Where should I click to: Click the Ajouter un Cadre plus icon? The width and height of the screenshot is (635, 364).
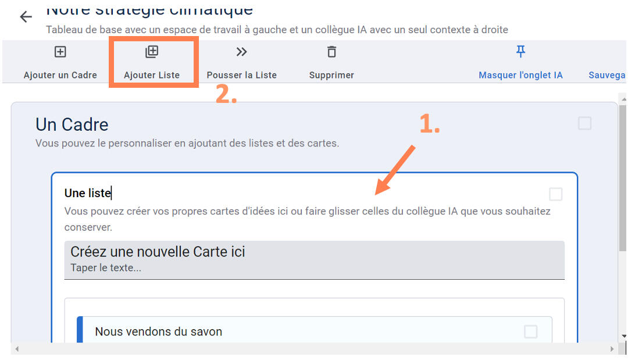[60, 52]
